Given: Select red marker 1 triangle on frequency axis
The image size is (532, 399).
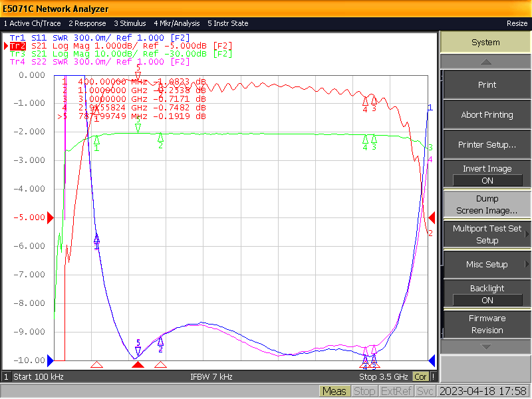Looking at the screenshot, I should 96,364.
